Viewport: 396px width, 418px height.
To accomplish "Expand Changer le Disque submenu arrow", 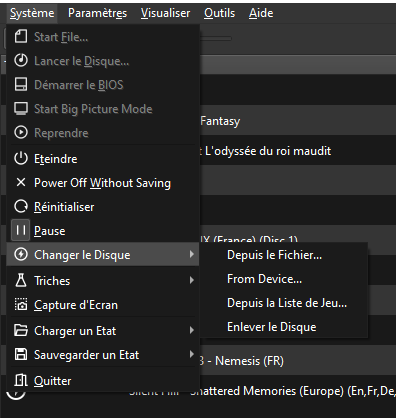I will (x=192, y=254).
